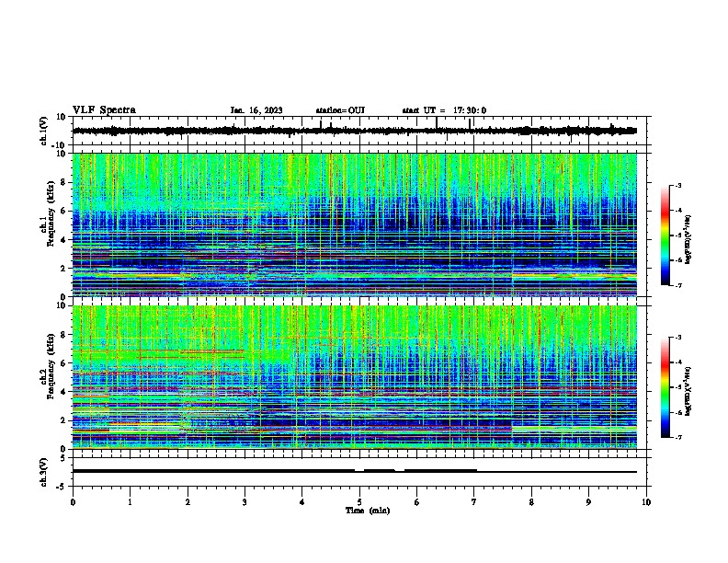Click the "Time (min)" axis label
728x563 pixels.
click(368, 511)
